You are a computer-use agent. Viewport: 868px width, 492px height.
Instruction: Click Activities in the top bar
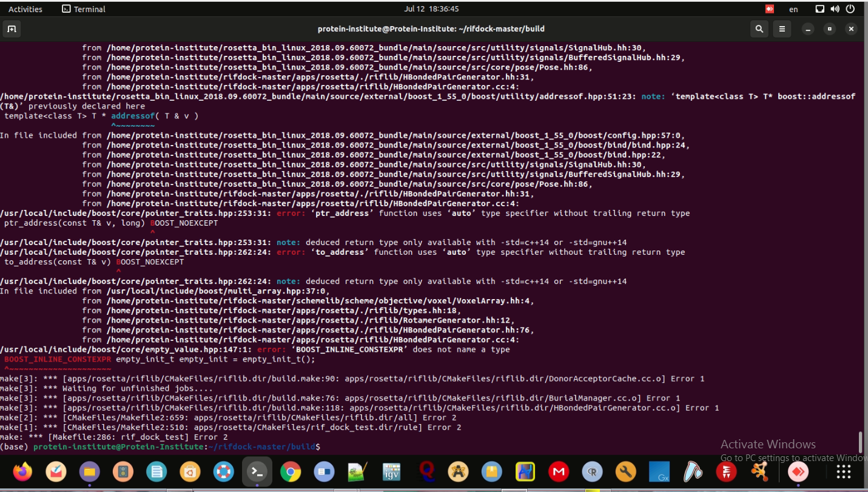pyautogui.click(x=25, y=8)
